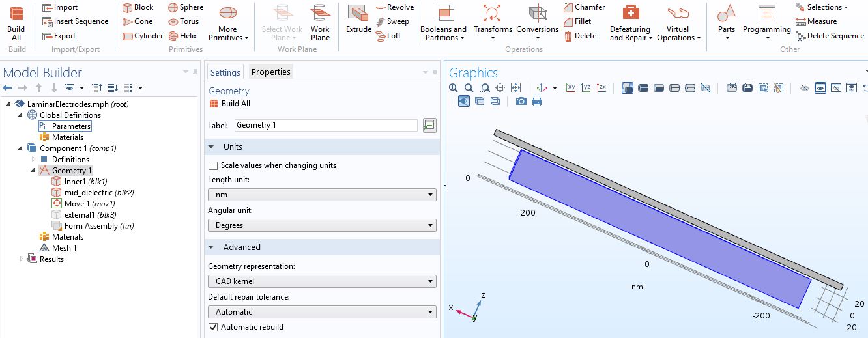Add a Helix primitive
The image size is (868, 338).
(183, 36)
